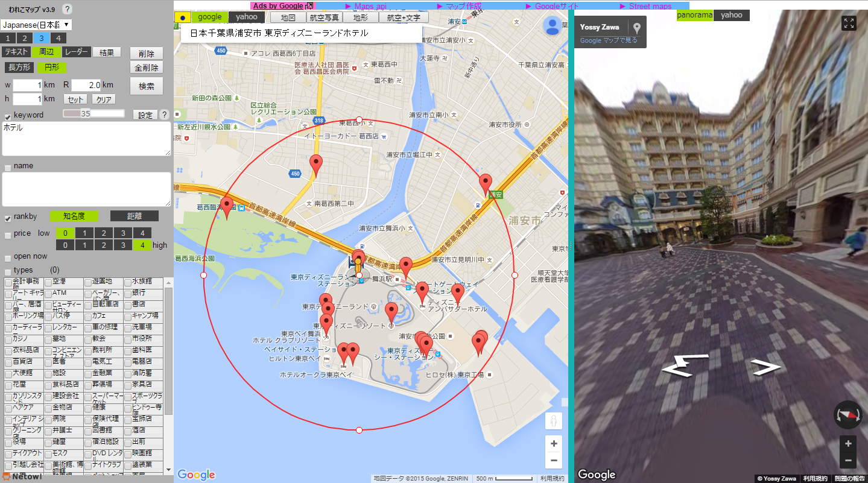Click the address search box on the map
Image resolution: width=868 pixels, height=483 pixels.
pyautogui.click(x=302, y=33)
